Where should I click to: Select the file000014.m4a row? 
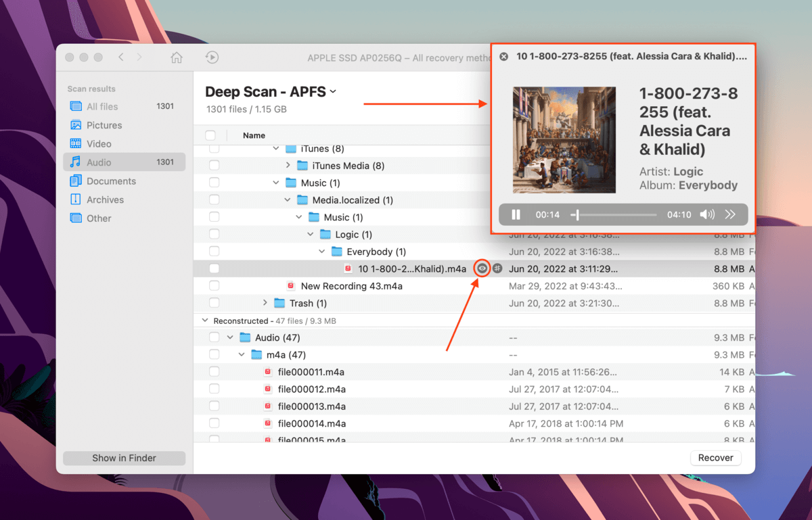tap(474, 424)
